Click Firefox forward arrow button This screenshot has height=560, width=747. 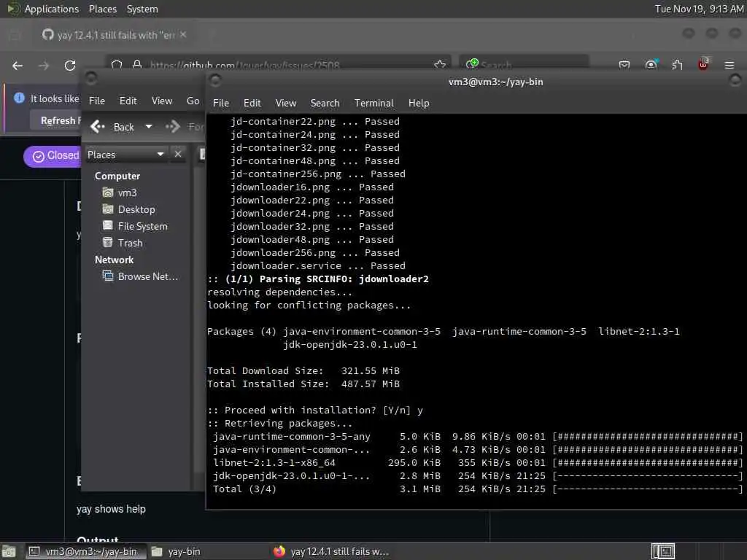click(44, 66)
